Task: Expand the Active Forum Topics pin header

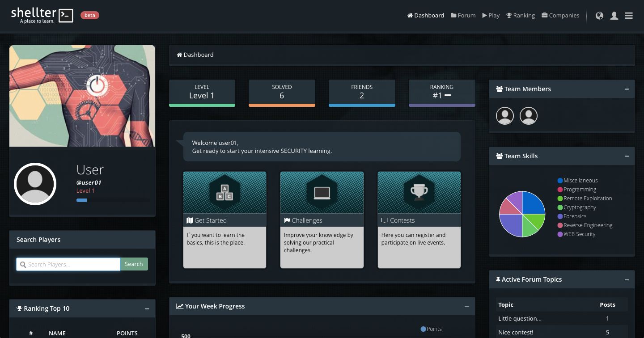Action: pos(498,279)
